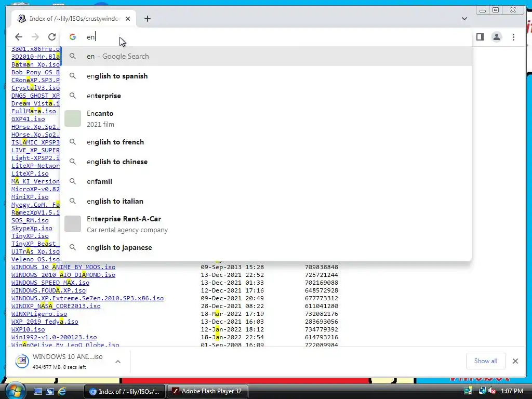The height and width of the screenshot is (399, 532).
Task: Reload the page with the refresh icon
Action: (51, 37)
